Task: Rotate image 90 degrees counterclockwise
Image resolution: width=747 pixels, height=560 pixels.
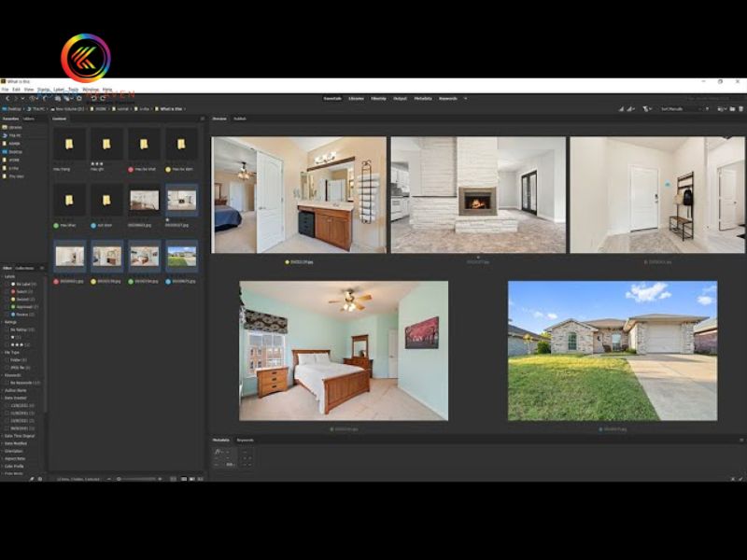Action: [x=93, y=99]
